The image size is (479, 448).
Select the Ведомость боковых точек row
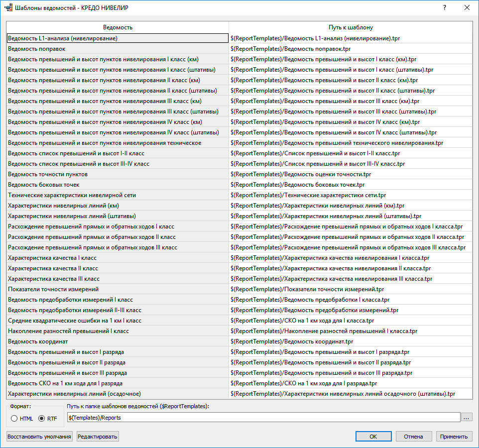point(118,185)
